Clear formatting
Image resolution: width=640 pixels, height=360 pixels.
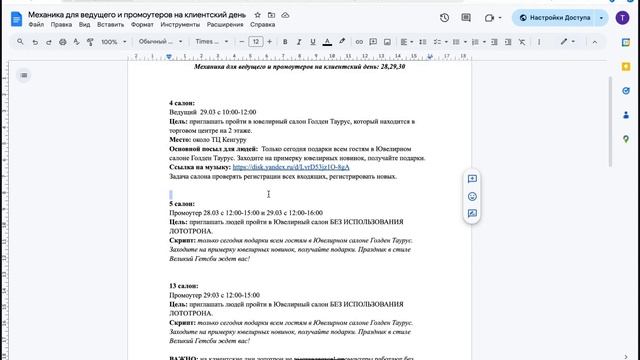522,42
